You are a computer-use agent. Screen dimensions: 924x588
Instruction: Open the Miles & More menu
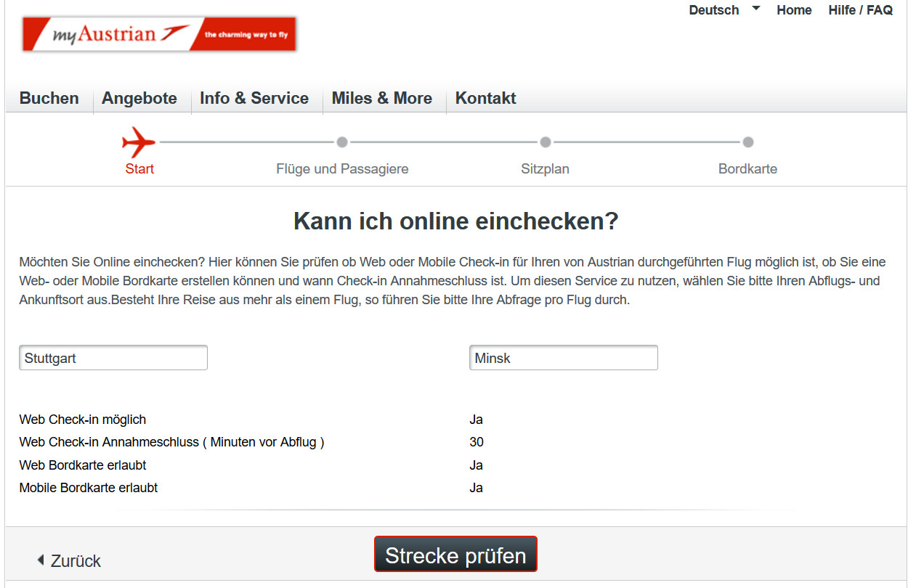pyautogui.click(x=382, y=99)
